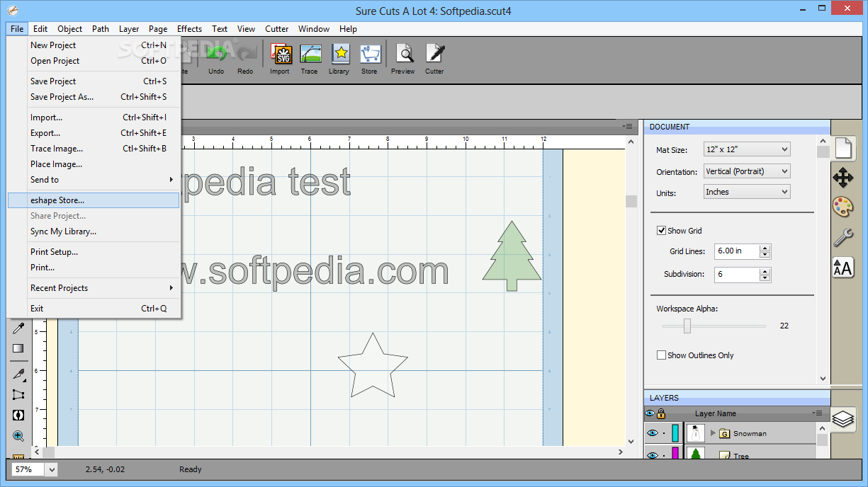Click the lock icon in Layers header
Screen dimensions: 868x487
661,413
